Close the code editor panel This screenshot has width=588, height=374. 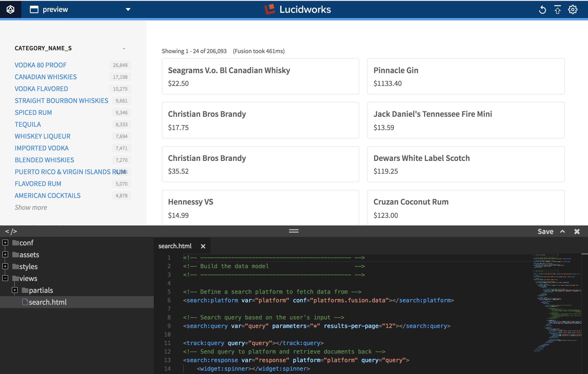(x=577, y=231)
